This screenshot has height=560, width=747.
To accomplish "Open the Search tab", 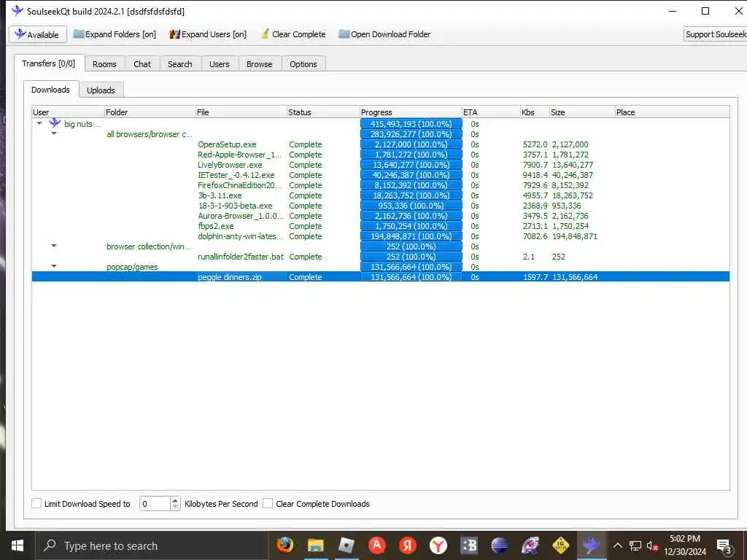I will coord(179,64).
